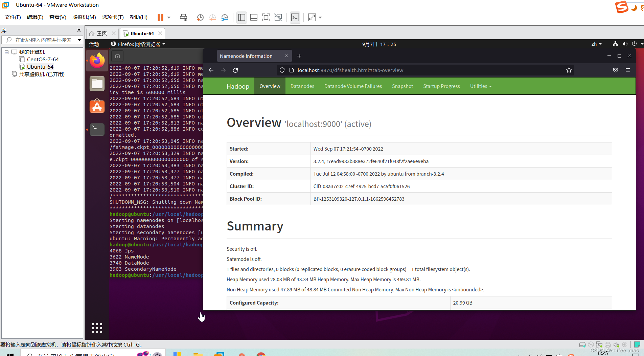Open a new Firefox tab
Image resolution: width=644 pixels, height=356 pixels.
[x=299, y=56]
